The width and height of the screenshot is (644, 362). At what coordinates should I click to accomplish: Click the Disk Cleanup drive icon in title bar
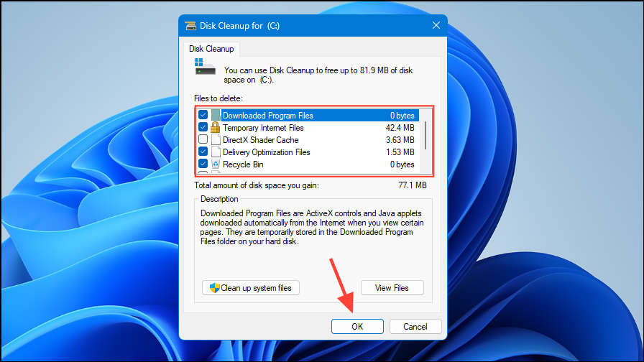click(190, 26)
